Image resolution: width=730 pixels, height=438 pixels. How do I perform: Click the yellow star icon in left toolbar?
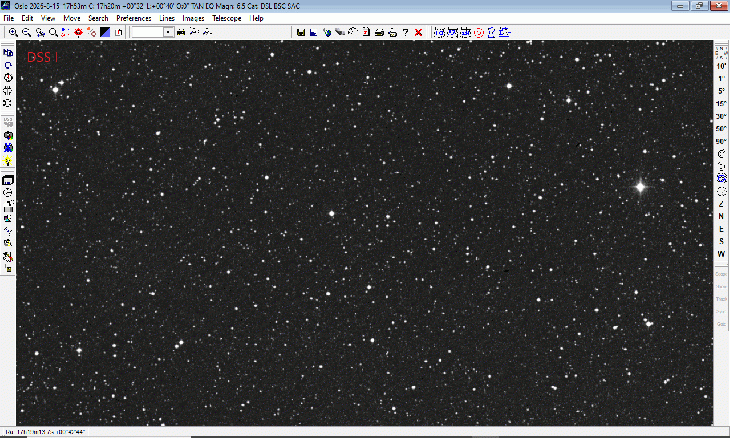click(8, 161)
